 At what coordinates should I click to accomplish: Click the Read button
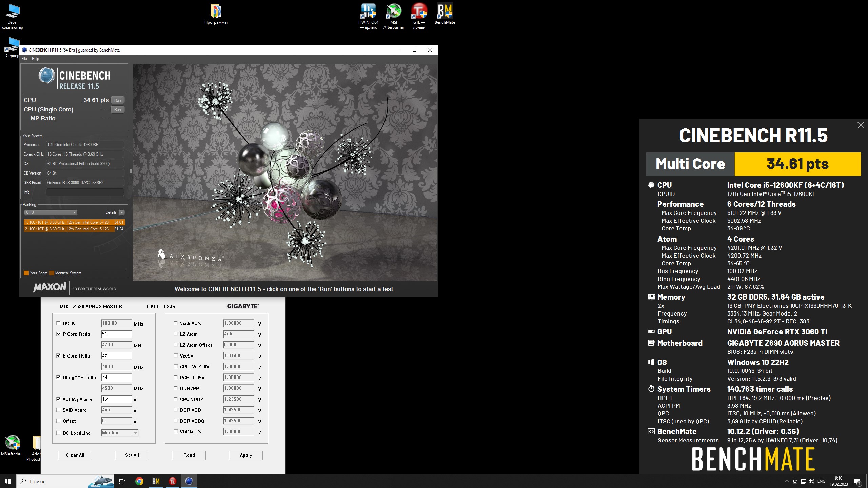(x=189, y=455)
